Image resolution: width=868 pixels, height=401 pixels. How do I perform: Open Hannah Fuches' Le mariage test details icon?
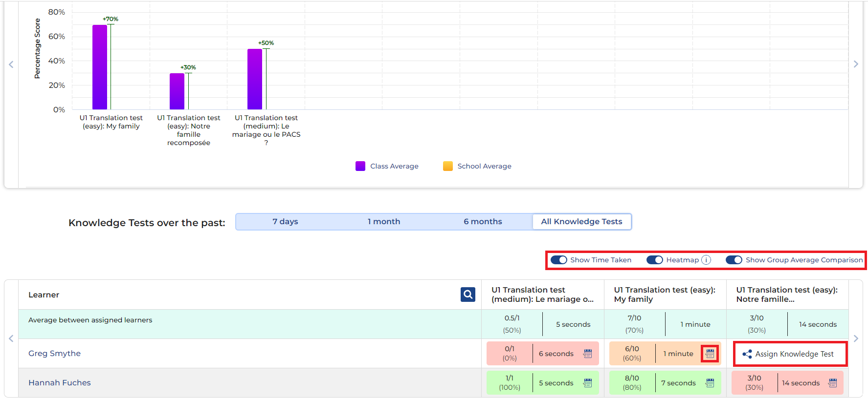pyautogui.click(x=588, y=383)
